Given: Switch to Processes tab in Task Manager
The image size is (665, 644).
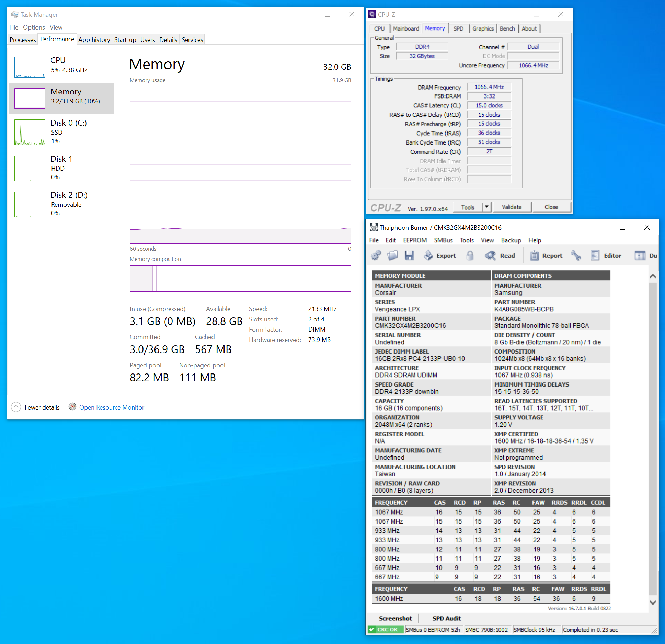Looking at the screenshot, I should click(x=23, y=39).
